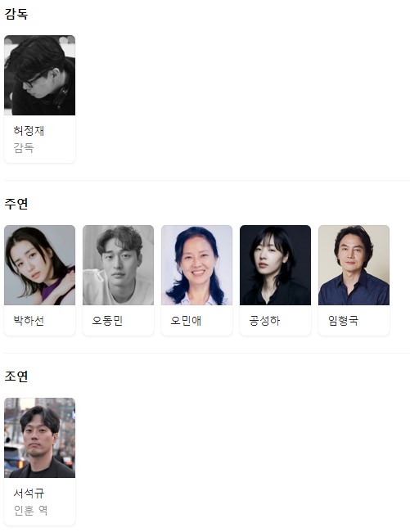Screen dimensions: 410x532
Task: Open 서석규's street photo thumbnail
Action: tap(39, 438)
